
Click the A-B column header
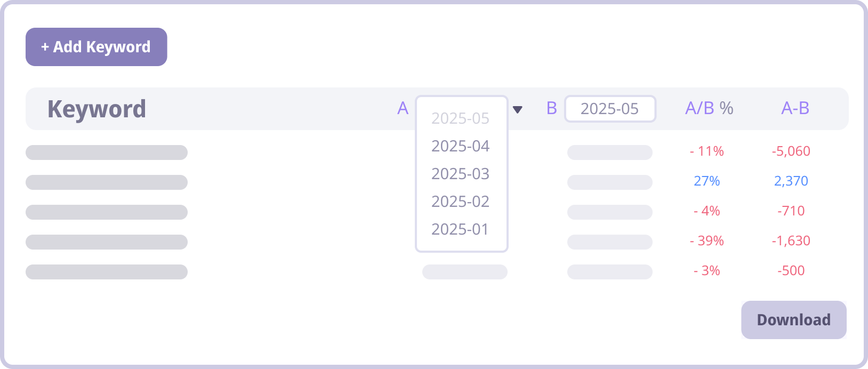point(795,108)
